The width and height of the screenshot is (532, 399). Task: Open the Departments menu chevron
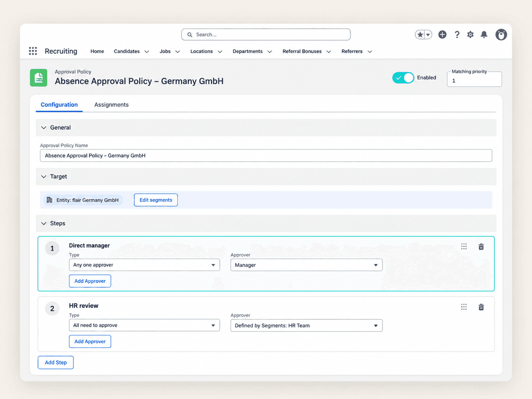[269, 52]
